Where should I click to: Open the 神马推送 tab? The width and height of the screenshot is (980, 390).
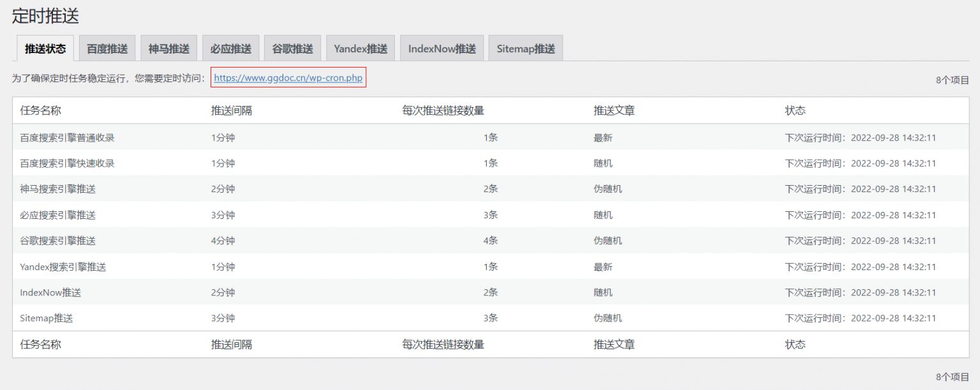click(169, 49)
